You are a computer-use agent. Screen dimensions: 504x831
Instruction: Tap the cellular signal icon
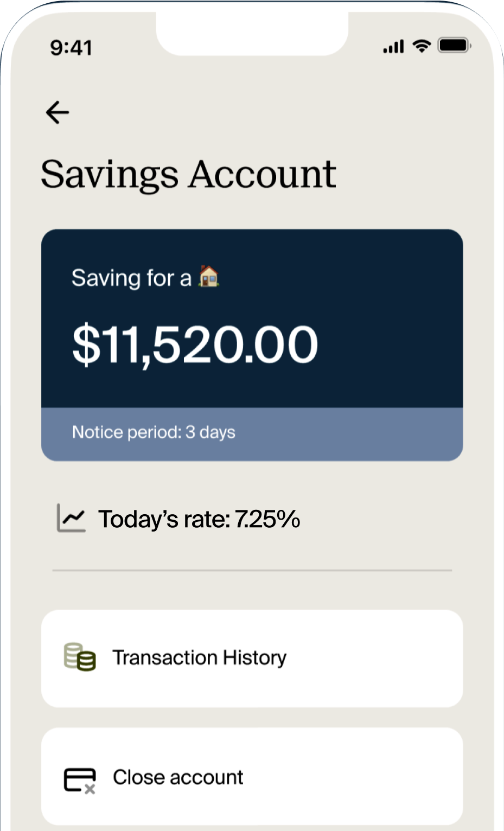[393, 47]
